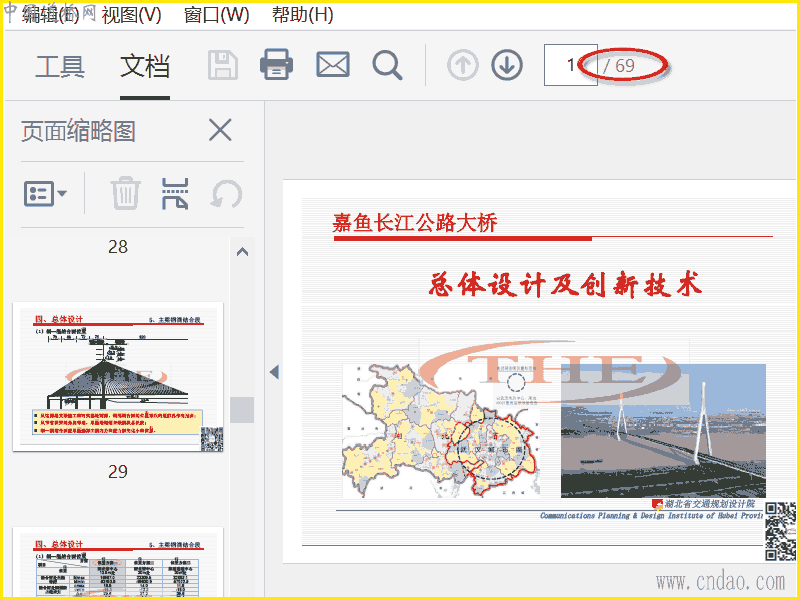Close the 页面缩略图 panel
Viewport: 800px width, 600px height.
(220, 130)
